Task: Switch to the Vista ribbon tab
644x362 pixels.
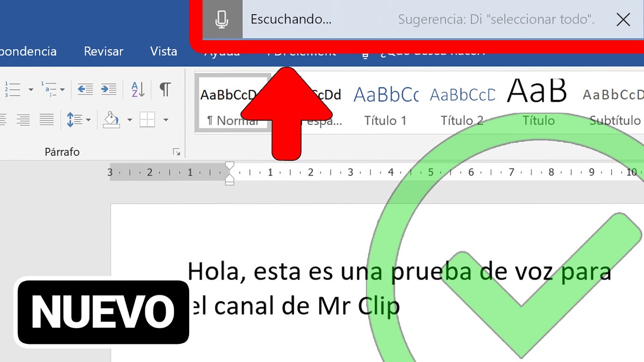Action: (x=164, y=51)
